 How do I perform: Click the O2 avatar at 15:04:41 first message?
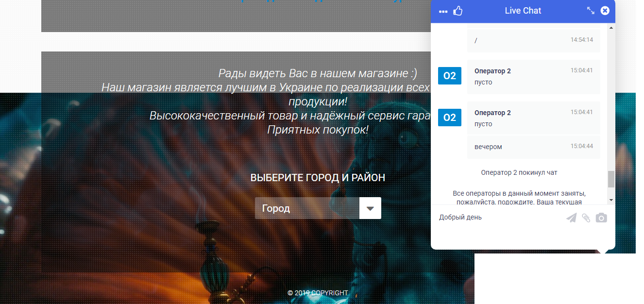[450, 76]
